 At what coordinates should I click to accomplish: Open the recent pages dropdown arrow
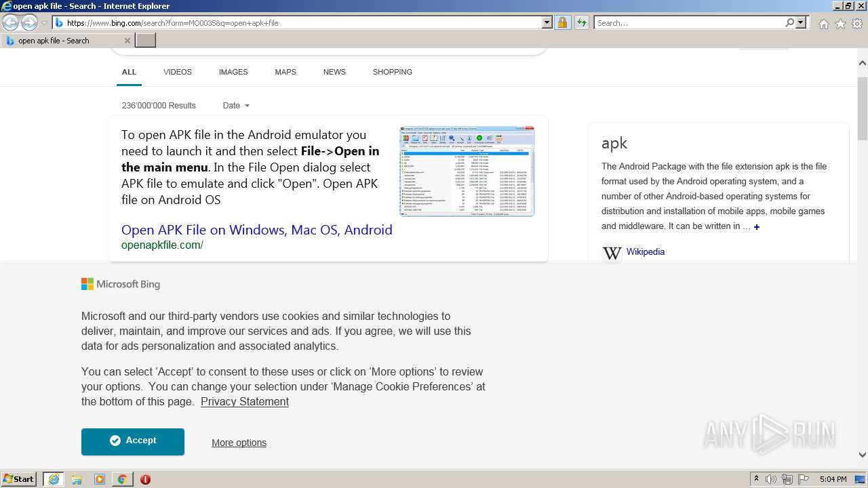(x=44, y=23)
